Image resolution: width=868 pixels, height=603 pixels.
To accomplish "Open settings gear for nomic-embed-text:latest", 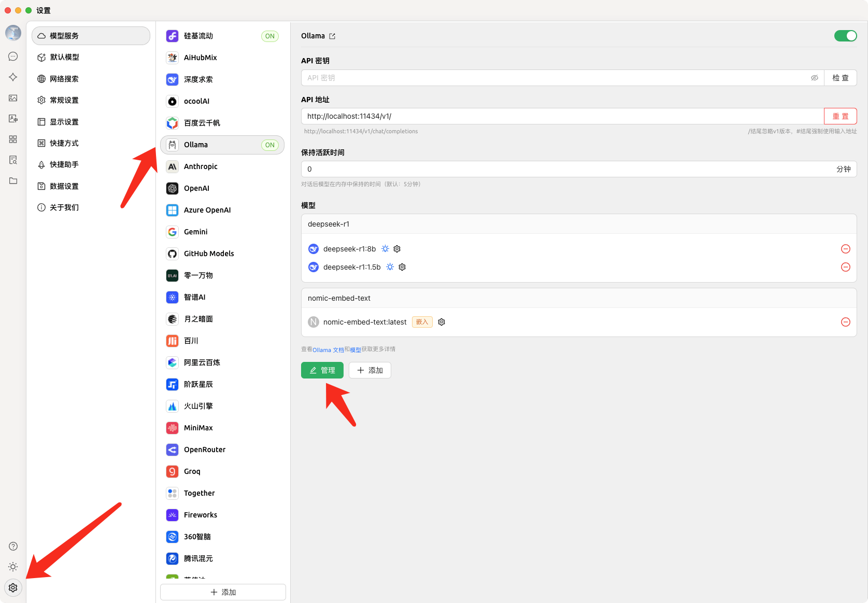I will (442, 322).
